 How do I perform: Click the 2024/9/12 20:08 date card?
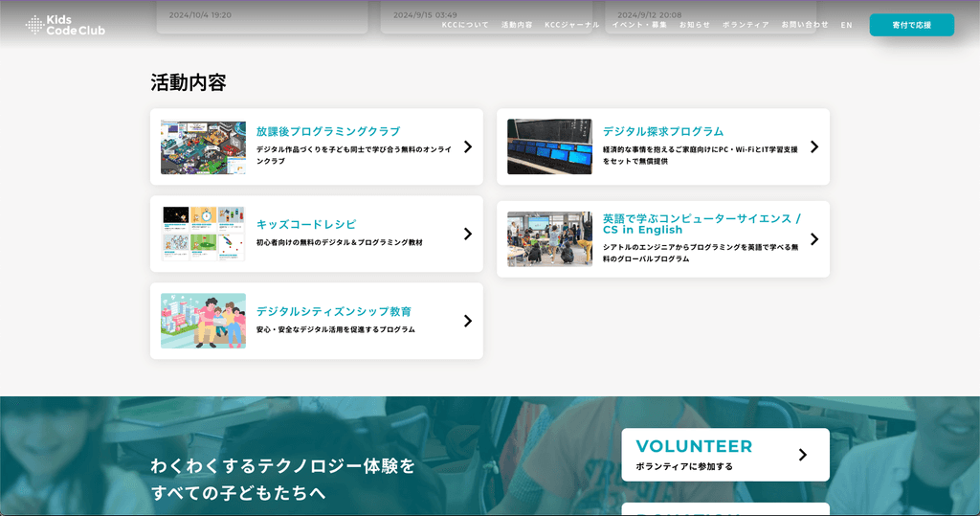pos(711,16)
